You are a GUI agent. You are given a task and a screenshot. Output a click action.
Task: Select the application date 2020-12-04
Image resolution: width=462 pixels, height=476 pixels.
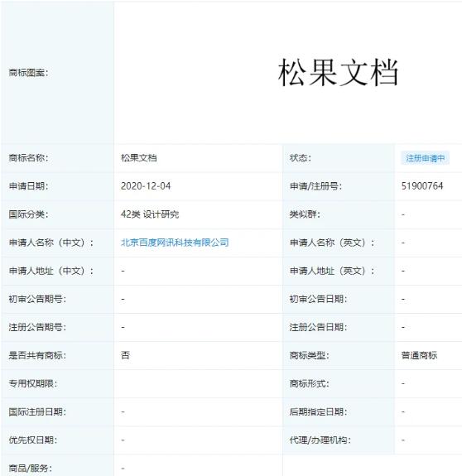coord(146,186)
